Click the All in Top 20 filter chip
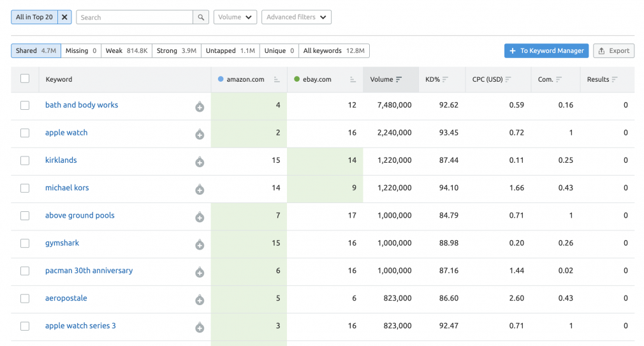This screenshot has width=644, height=346. (x=34, y=17)
